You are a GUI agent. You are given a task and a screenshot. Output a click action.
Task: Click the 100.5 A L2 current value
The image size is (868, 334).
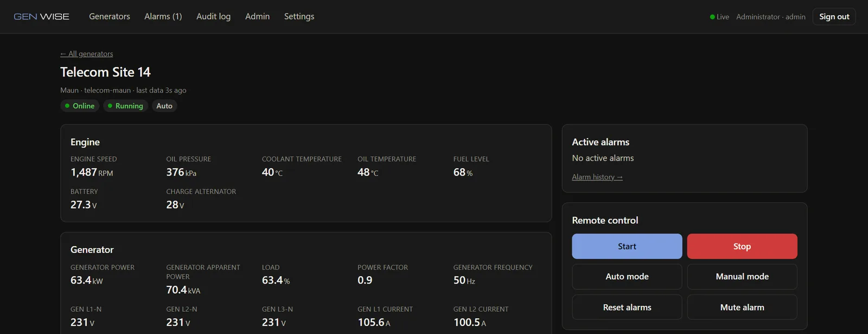470,323
